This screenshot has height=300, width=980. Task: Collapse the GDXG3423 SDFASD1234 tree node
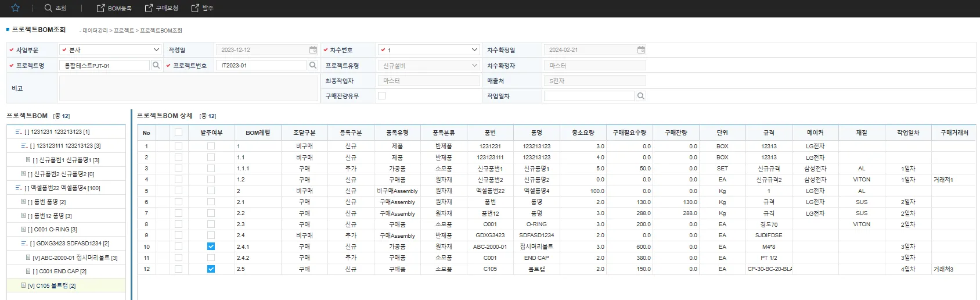coord(24,244)
